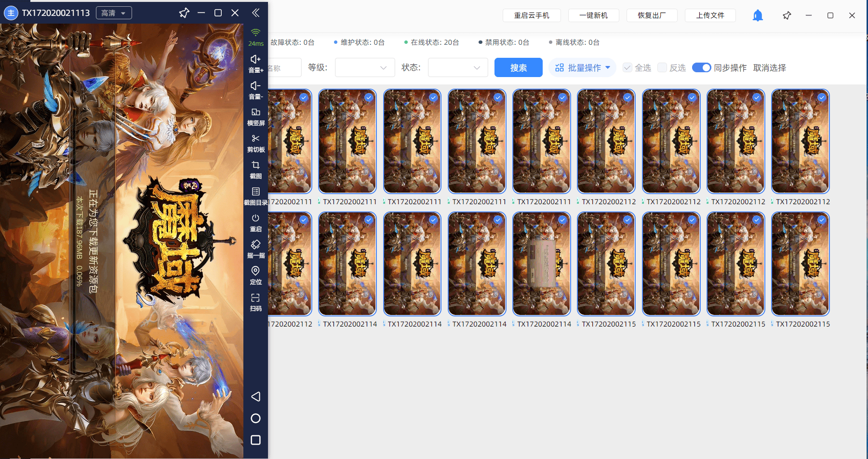Click the volume down icon
868x459 pixels.
click(255, 86)
